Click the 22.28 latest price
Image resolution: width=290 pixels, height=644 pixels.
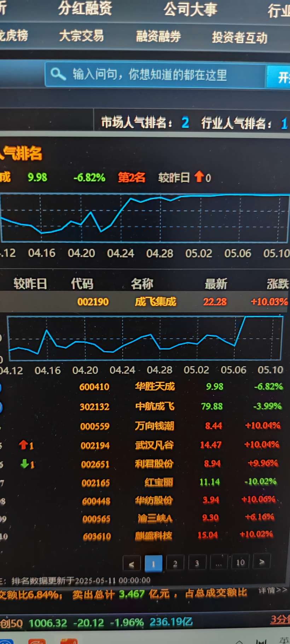coord(215,302)
